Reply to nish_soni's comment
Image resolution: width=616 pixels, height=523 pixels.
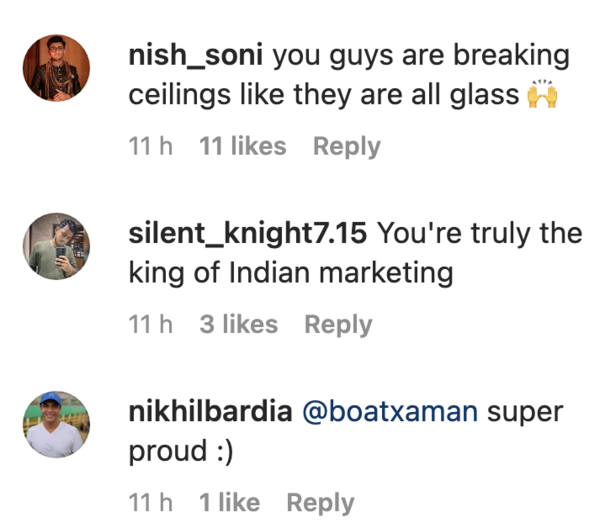(x=346, y=146)
